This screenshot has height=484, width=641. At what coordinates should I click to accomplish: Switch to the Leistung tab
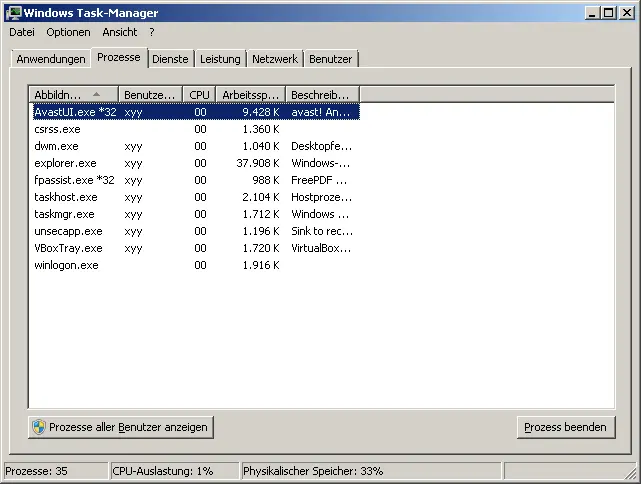point(220,59)
